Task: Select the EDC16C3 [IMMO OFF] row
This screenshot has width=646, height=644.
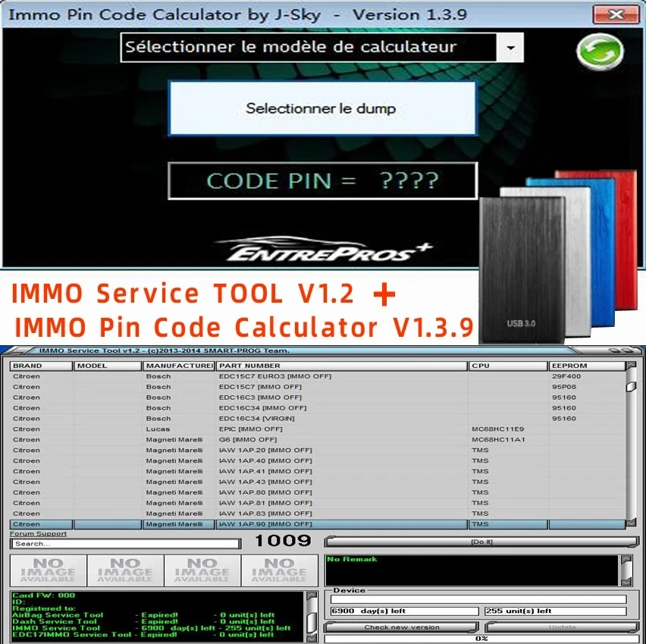Action: tap(317, 397)
